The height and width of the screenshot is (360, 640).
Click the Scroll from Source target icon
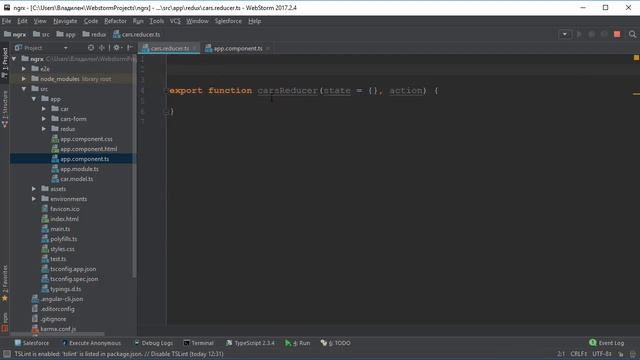(x=91, y=48)
